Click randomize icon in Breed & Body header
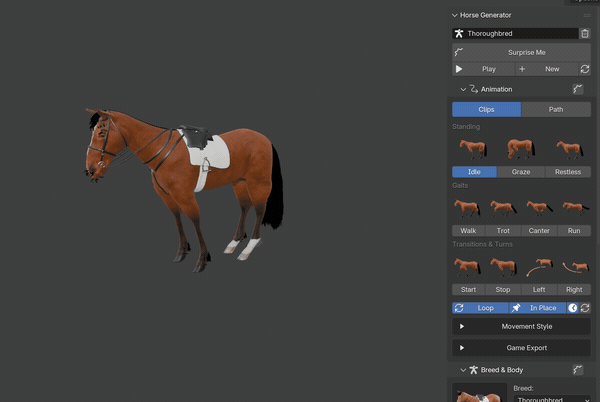600x402 pixels. [x=578, y=370]
